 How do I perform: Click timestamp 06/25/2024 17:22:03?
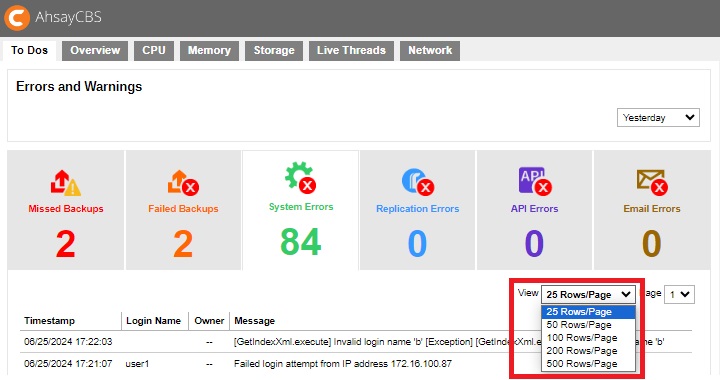coord(68,342)
